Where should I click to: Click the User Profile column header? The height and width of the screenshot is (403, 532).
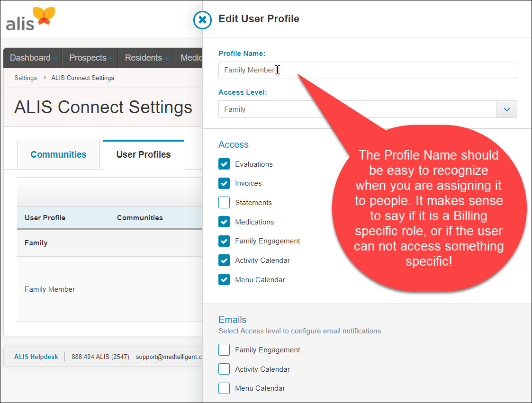(x=45, y=218)
